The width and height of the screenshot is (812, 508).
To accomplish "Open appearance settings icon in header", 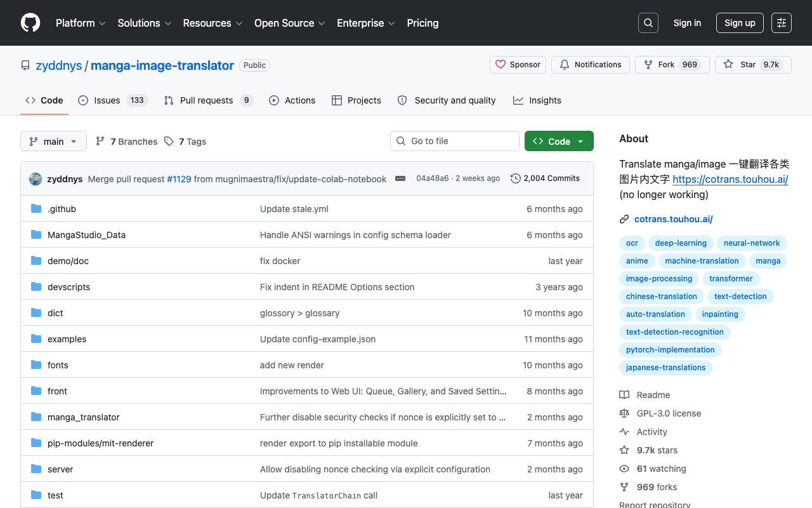I will point(781,23).
